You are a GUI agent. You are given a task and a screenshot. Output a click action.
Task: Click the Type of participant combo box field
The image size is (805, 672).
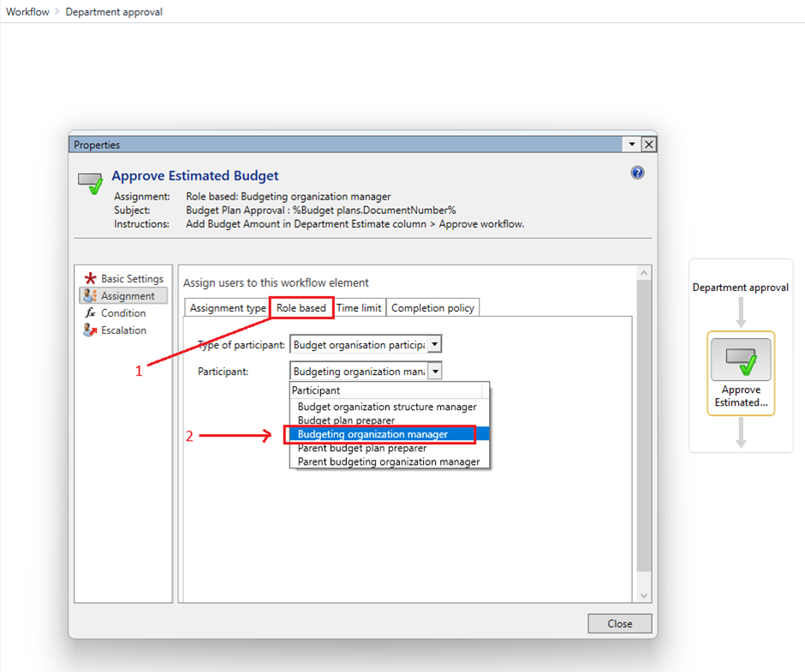point(366,344)
